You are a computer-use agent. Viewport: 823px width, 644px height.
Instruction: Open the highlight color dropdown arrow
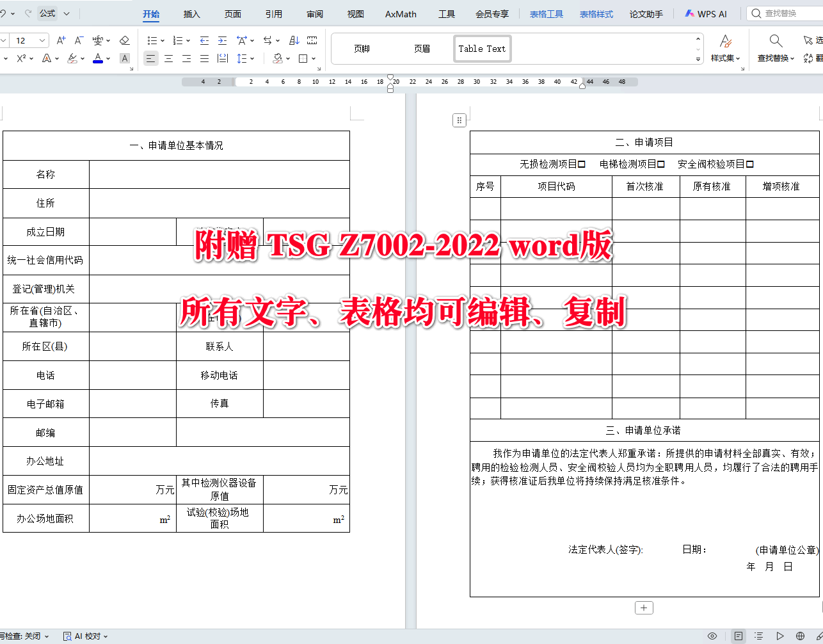click(x=83, y=59)
